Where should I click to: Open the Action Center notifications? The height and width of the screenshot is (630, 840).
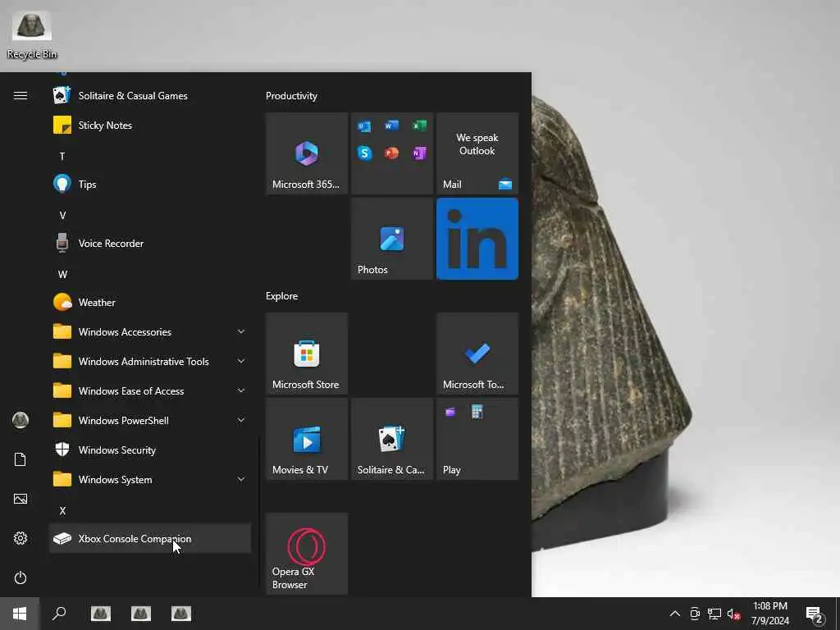(815, 614)
